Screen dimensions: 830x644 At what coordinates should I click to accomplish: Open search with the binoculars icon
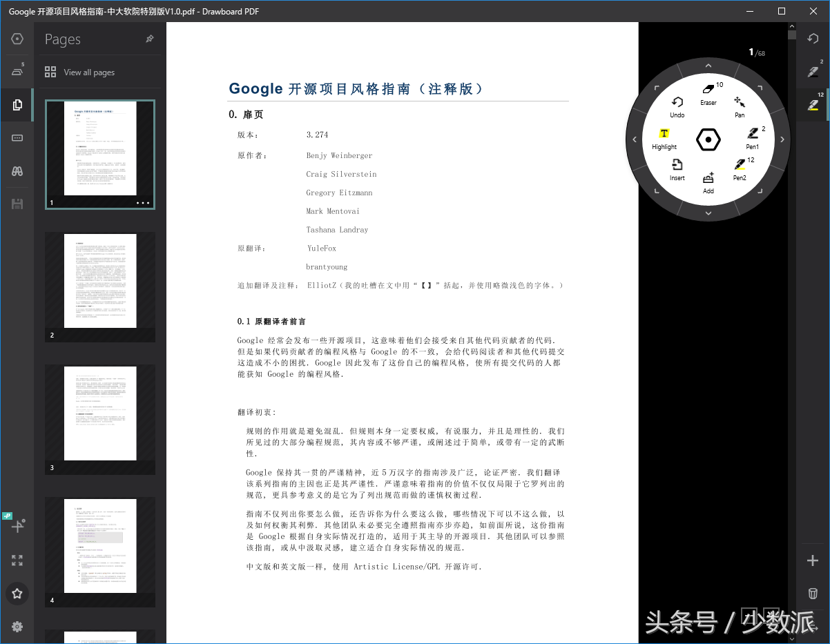tap(17, 171)
